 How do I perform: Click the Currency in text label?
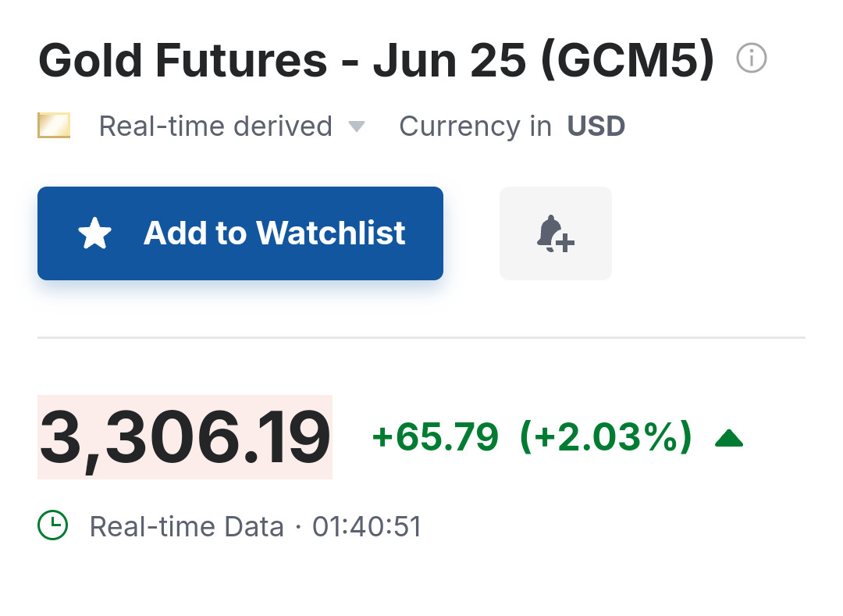click(x=475, y=126)
